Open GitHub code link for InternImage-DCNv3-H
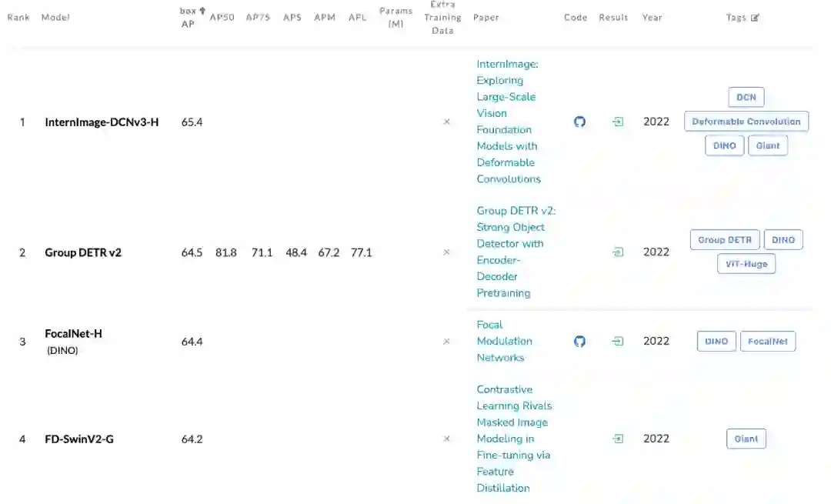This screenshot has width=831, height=504. pyautogui.click(x=580, y=122)
